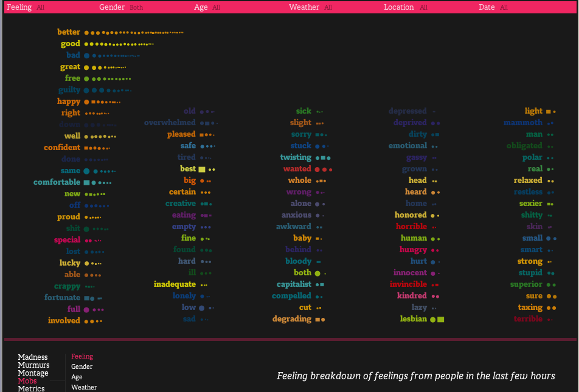Viewport: 579px width, 392px height.
Task: Open the Feeling filter dropdown
Action: click(26, 7)
